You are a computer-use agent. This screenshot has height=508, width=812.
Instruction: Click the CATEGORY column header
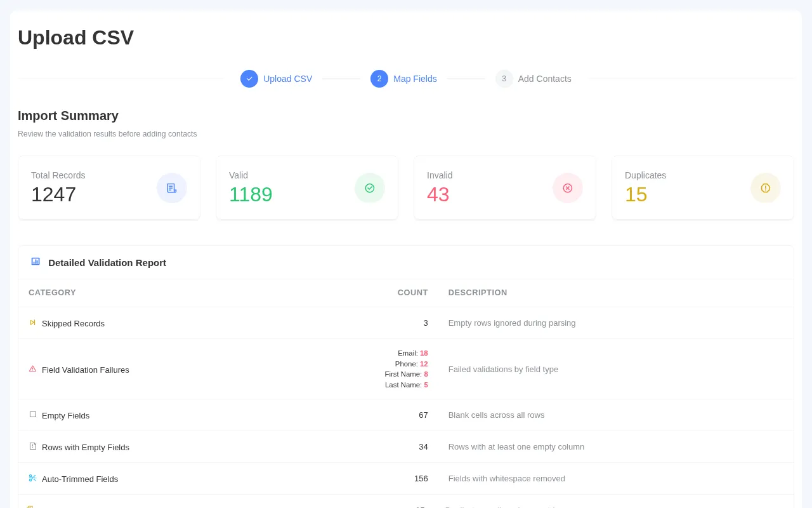point(52,293)
